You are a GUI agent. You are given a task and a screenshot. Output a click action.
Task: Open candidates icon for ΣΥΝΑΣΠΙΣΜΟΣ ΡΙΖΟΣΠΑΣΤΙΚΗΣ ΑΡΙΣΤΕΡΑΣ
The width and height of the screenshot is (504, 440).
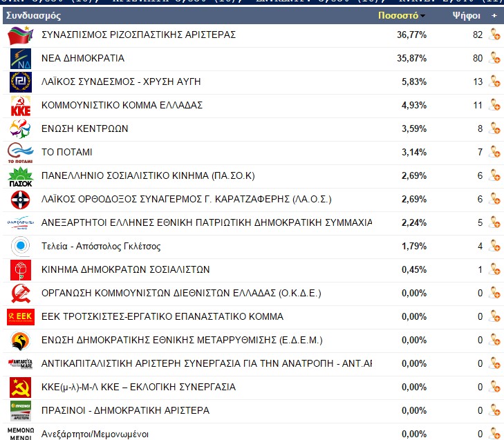(494, 35)
